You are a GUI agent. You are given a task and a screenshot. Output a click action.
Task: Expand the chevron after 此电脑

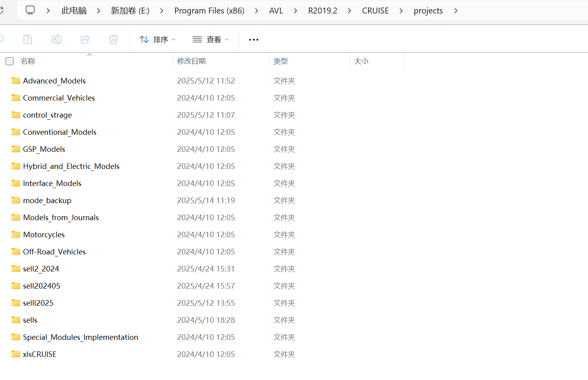point(98,11)
